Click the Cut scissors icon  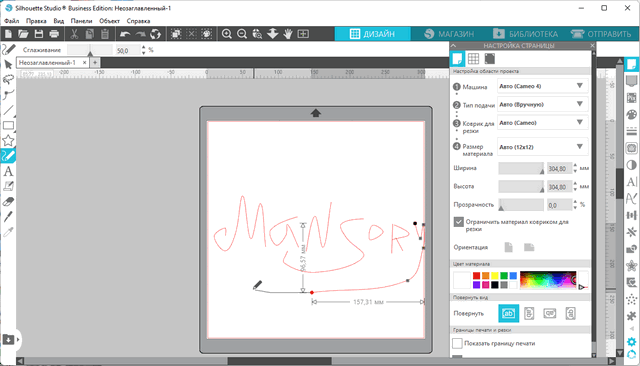tap(74, 34)
